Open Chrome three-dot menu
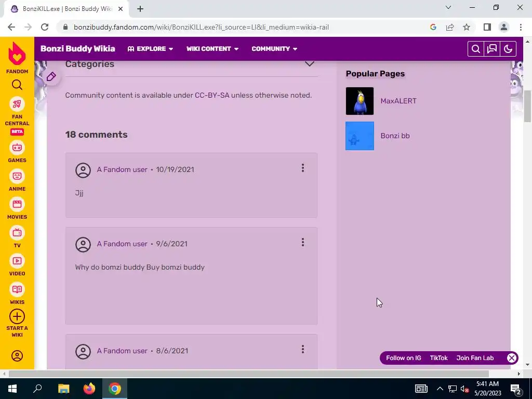The image size is (532, 399). click(x=521, y=27)
